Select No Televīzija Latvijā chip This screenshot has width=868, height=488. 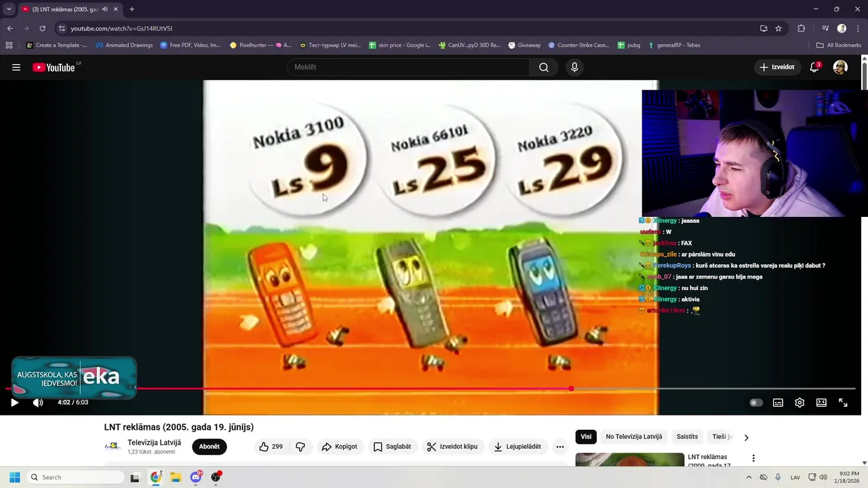(x=633, y=437)
